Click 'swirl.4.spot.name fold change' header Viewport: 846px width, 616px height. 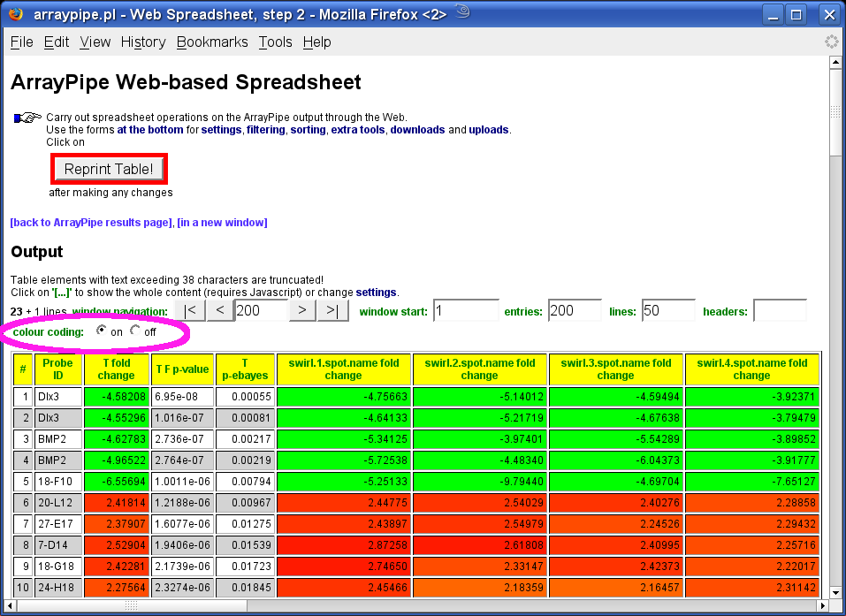tap(751, 369)
